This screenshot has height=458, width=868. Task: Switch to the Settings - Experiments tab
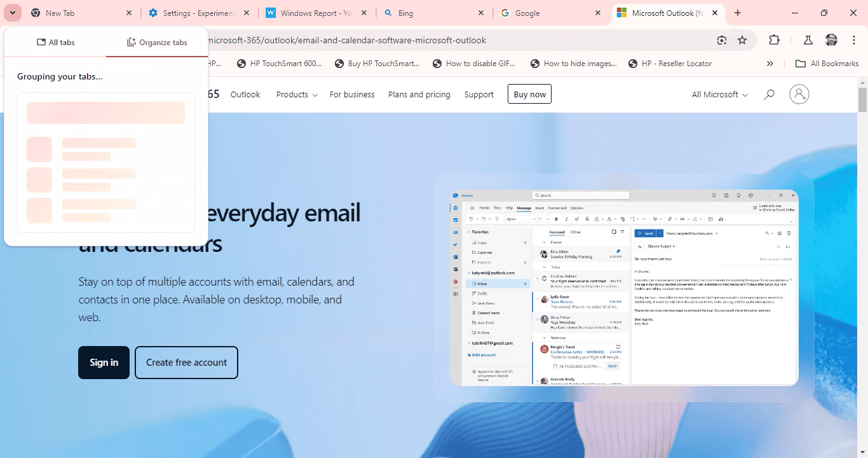(x=199, y=13)
